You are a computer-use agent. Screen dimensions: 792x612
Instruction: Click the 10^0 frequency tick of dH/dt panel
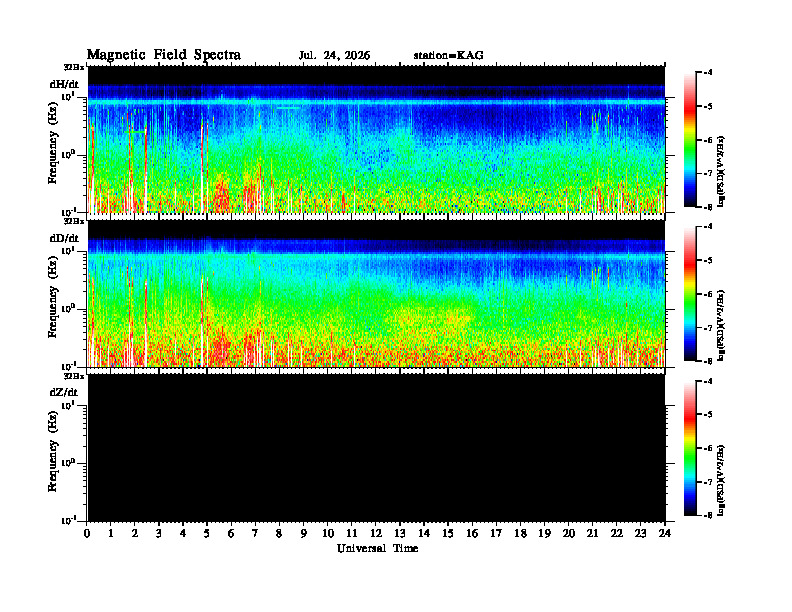coord(68,154)
